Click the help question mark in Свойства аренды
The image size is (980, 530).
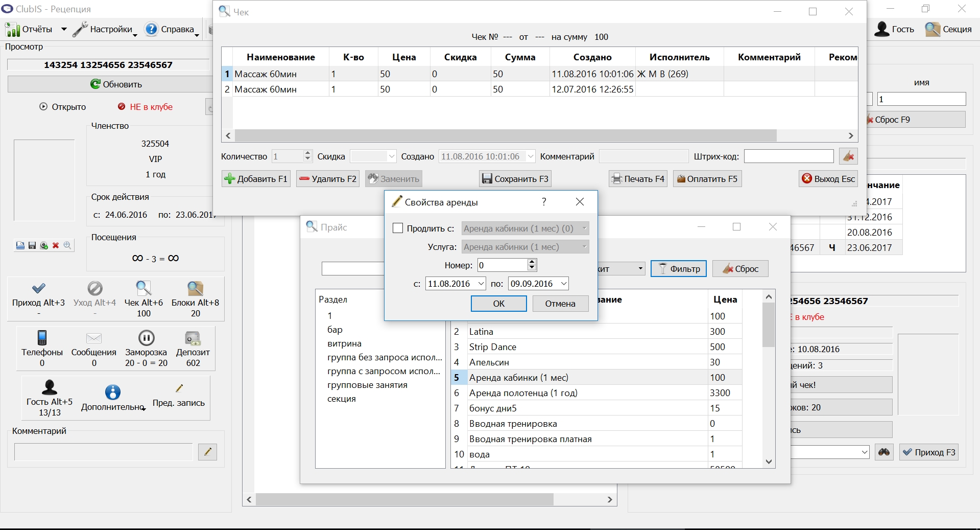[x=544, y=202]
